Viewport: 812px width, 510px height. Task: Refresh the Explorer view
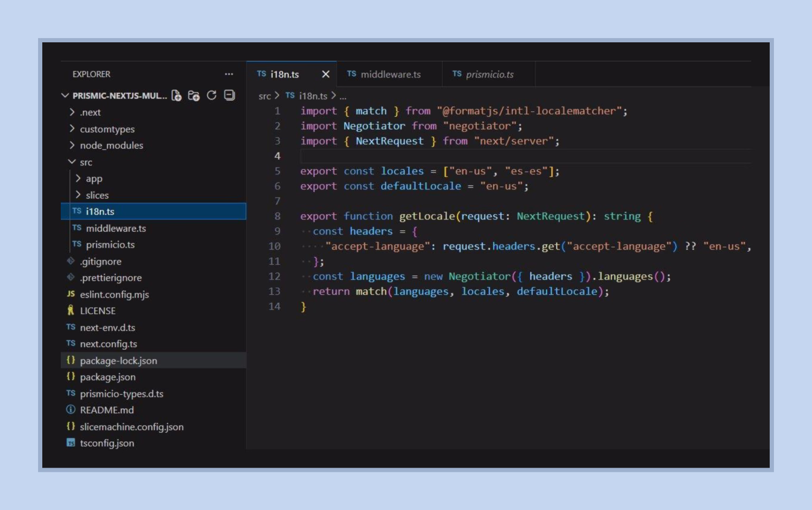coord(211,95)
